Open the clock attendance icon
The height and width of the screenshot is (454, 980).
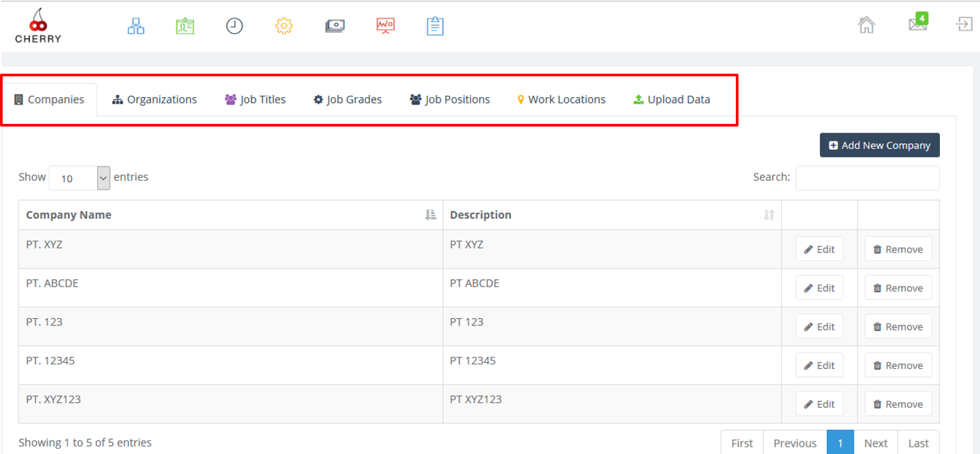(234, 25)
